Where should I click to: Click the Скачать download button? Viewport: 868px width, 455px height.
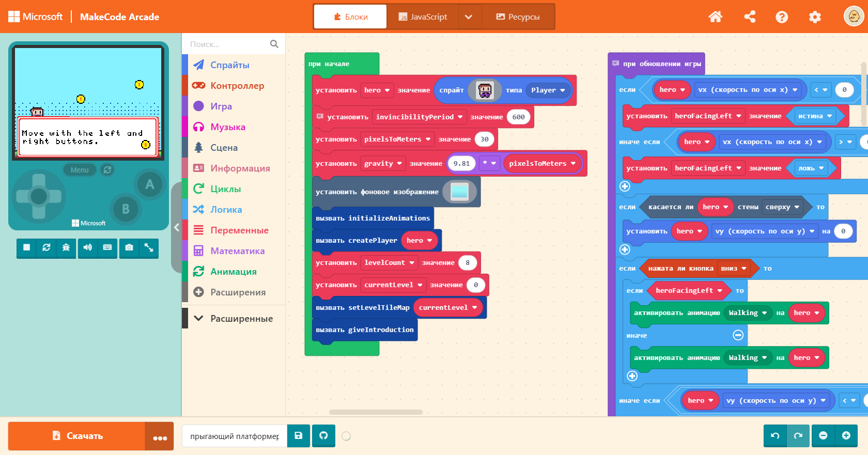(76, 436)
